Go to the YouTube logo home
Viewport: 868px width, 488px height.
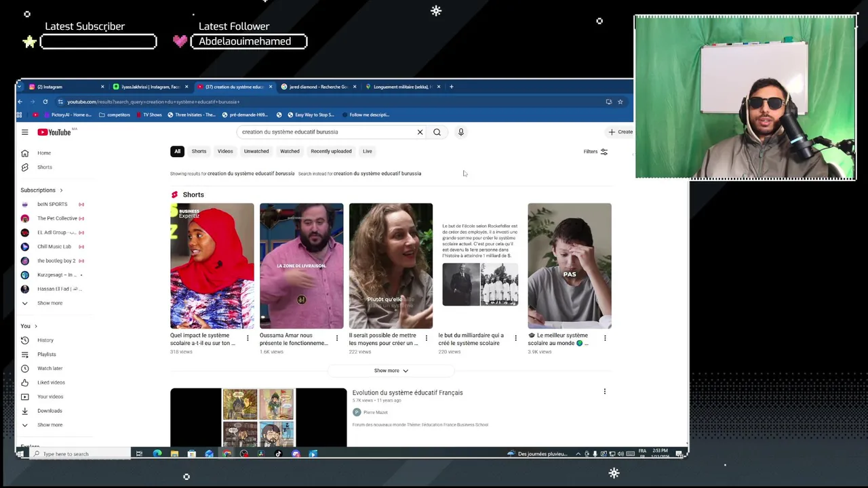(54, 132)
